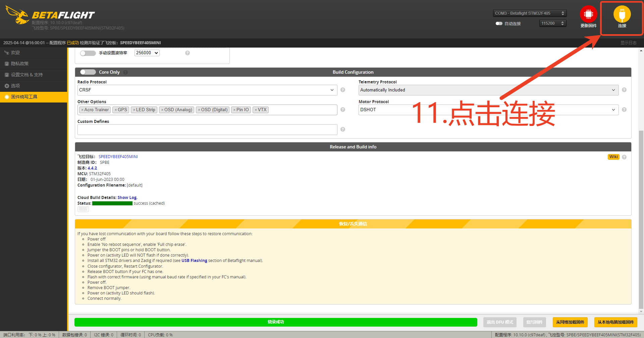Open the Firmware Flasher sidebar tab
The image size is (644, 338).
tap(34, 97)
